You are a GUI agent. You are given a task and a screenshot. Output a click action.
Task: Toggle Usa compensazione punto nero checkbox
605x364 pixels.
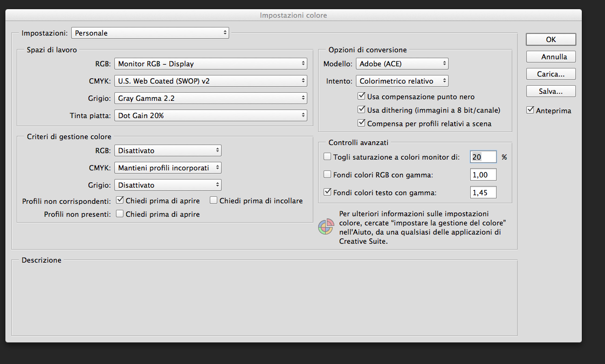[361, 96]
